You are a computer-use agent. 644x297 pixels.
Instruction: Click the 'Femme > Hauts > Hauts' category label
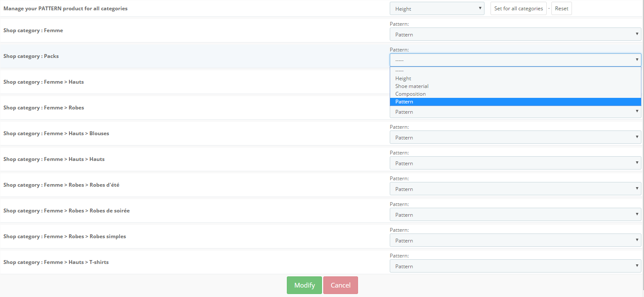pos(54,159)
